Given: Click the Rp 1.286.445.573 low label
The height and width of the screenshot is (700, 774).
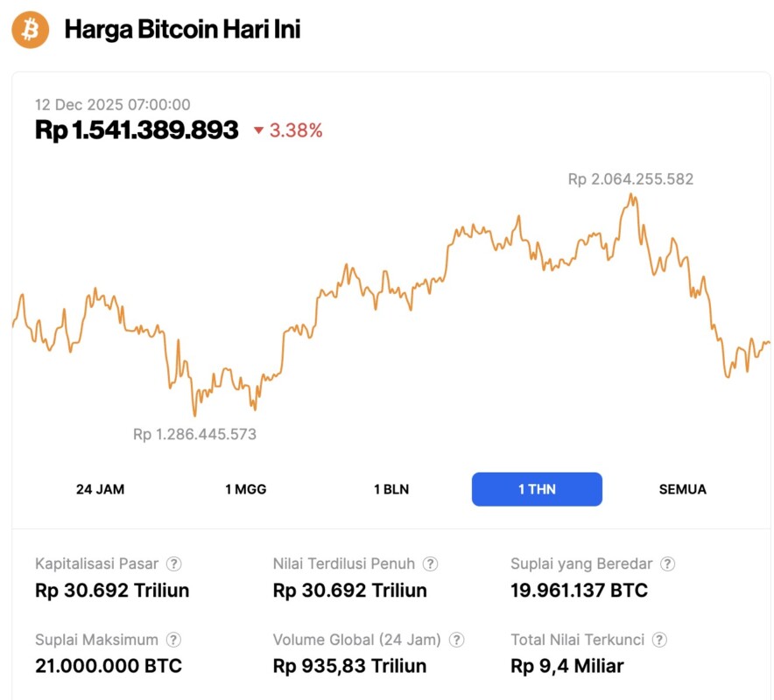Looking at the screenshot, I should pyautogui.click(x=193, y=434).
